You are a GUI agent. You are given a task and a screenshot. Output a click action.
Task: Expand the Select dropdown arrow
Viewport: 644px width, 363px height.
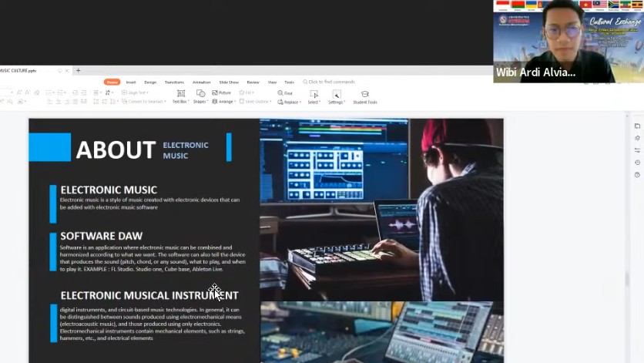[319, 103]
